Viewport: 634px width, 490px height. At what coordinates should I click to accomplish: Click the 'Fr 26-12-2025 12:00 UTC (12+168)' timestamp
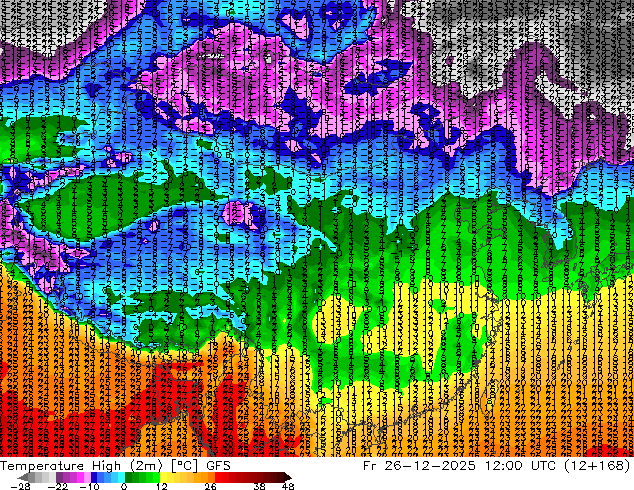(x=497, y=465)
